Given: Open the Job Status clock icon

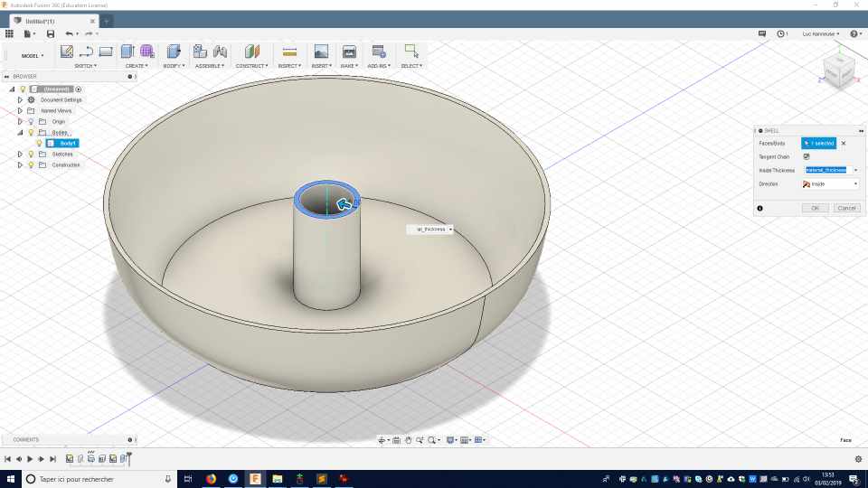Looking at the screenshot, I should (x=781, y=33).
